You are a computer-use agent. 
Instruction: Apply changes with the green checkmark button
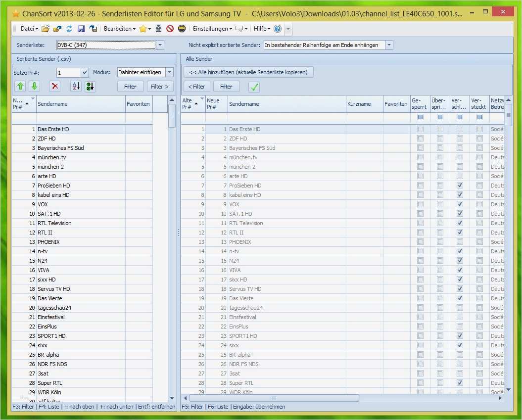253,87
